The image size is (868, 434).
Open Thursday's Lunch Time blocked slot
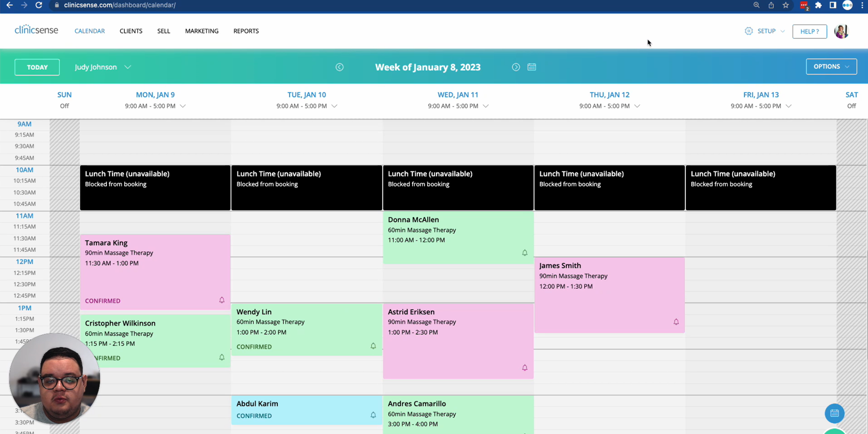point(610,188)
